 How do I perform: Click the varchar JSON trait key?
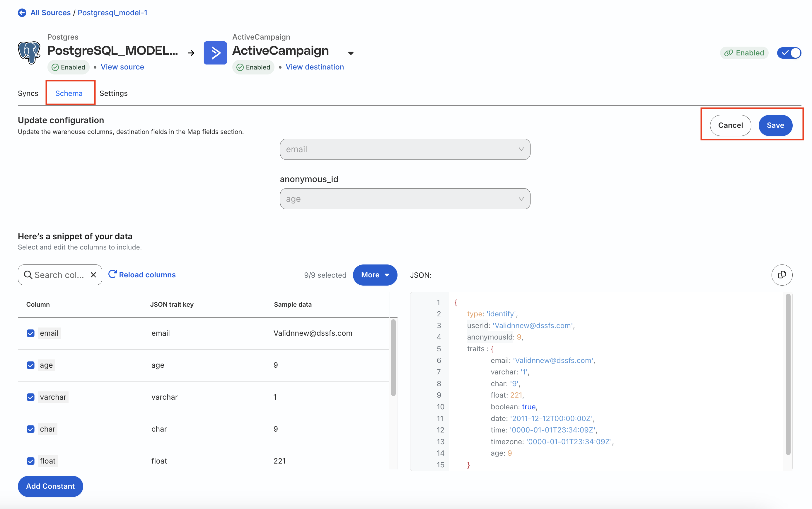(164, 397)
